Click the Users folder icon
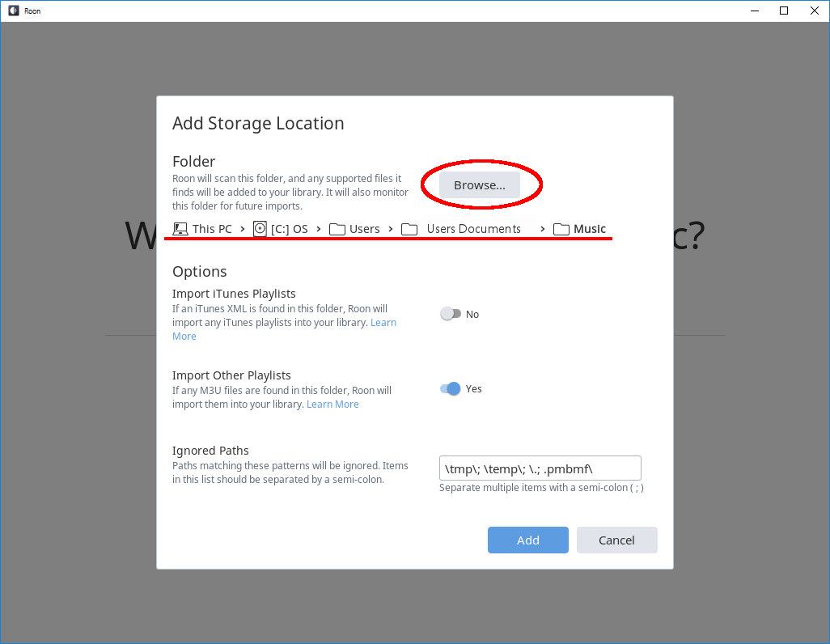The image size is (830, 644). 337,229
